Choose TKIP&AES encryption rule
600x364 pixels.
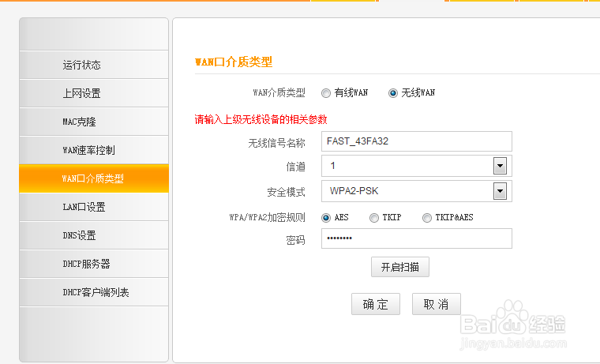point(426,218)
